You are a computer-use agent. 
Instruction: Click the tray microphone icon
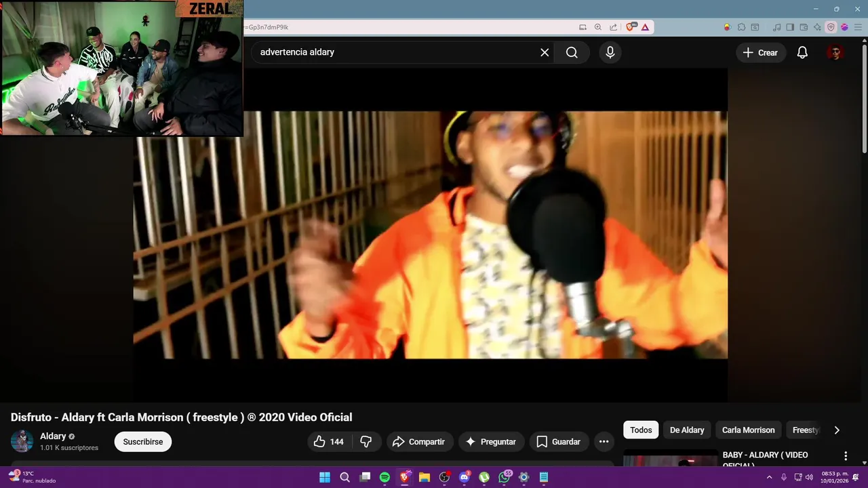pos(784,477)
